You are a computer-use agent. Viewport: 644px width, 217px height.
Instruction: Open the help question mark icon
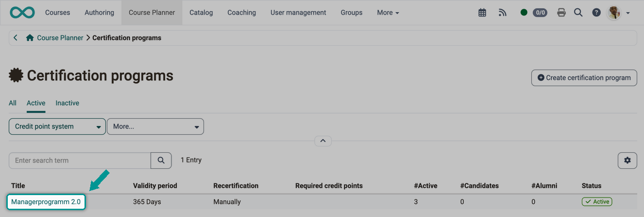pyautogui.click(x=596, y=13)
